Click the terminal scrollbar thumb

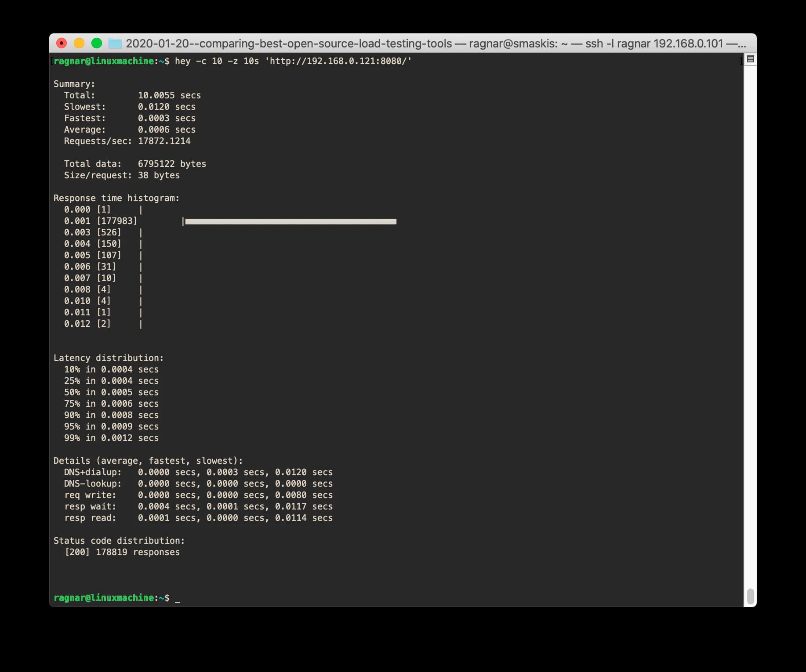pyautogui.click(x=751, y=596)
